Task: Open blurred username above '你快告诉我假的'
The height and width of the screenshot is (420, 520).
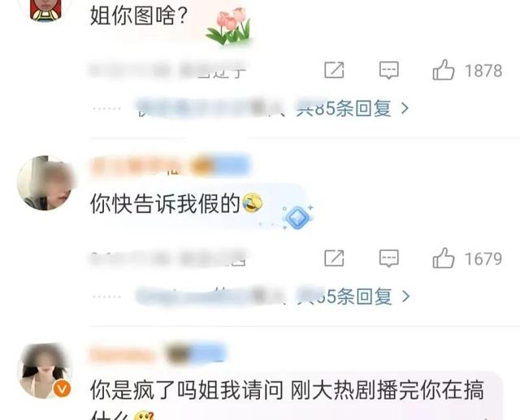Action: pyautogui.click(x=170, y=166)
